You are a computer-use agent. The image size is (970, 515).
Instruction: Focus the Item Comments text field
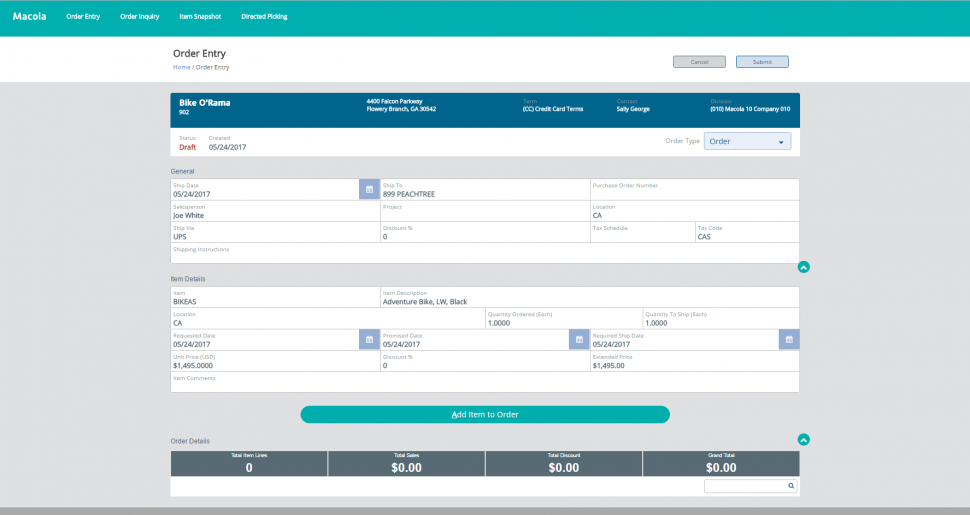pos(485,383)
